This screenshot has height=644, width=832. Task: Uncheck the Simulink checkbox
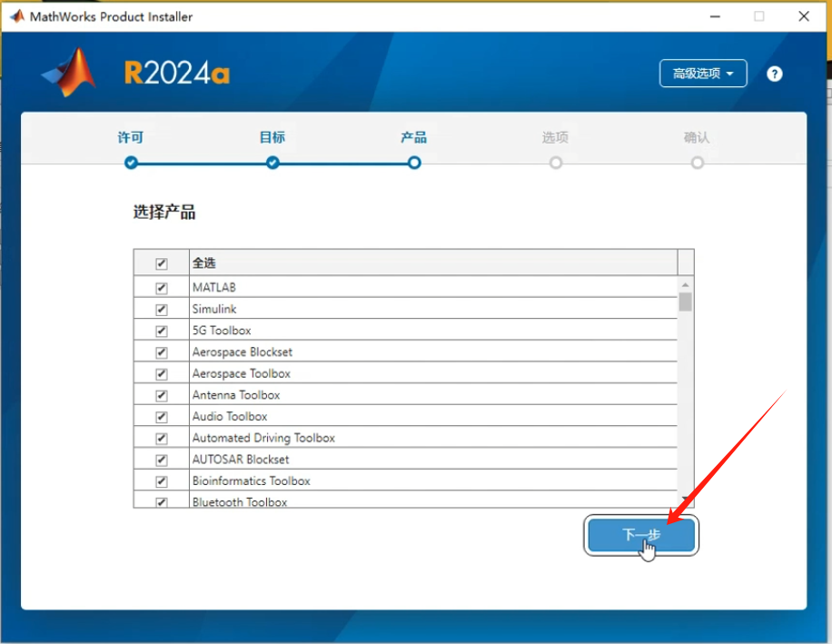[161, 309]
